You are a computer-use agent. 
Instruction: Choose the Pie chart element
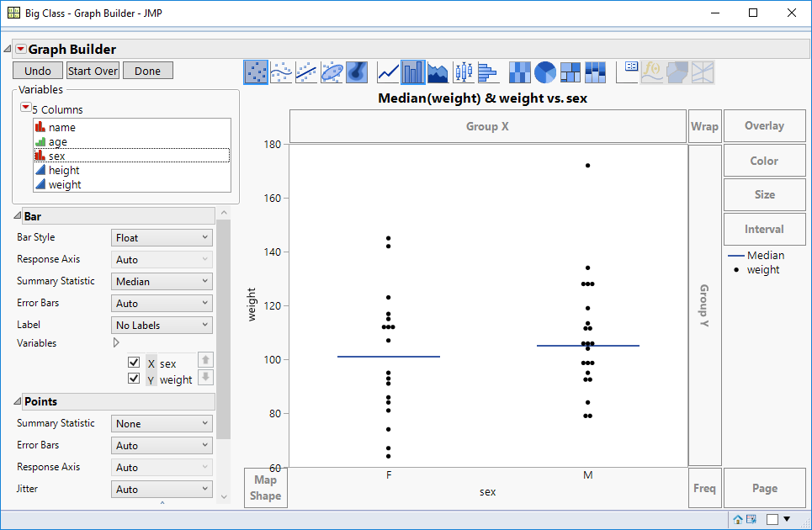point(544,72)
